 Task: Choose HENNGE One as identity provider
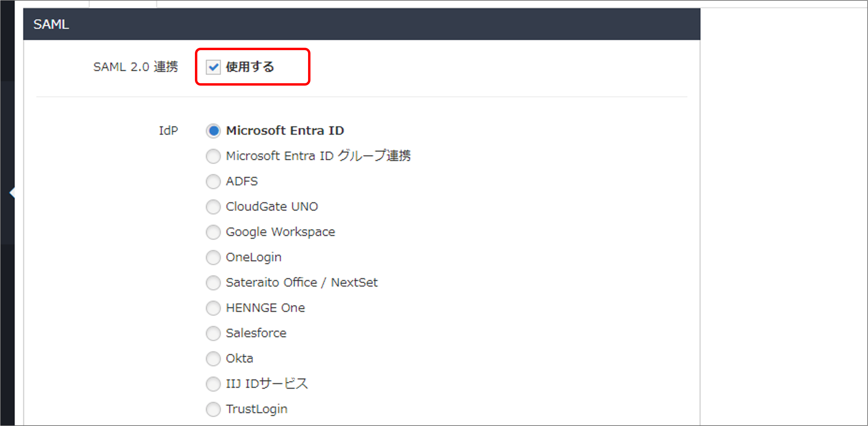(213, 308)
